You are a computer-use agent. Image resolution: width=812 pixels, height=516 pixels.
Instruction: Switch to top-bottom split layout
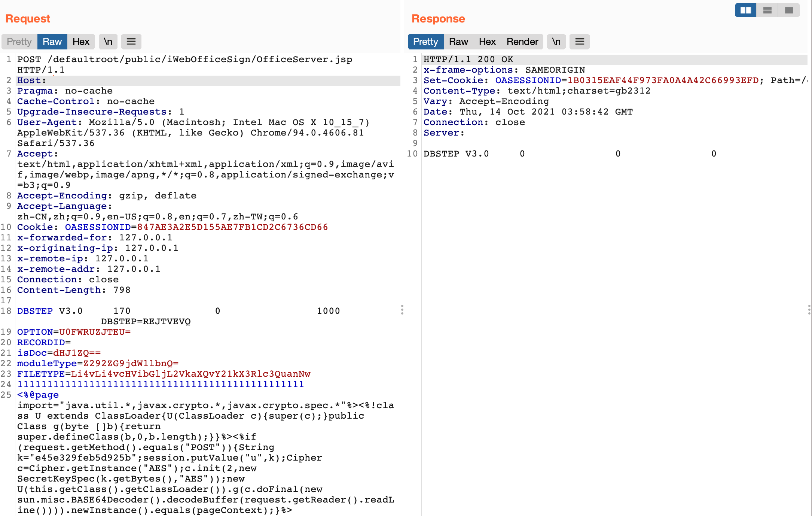coord(767,10)
